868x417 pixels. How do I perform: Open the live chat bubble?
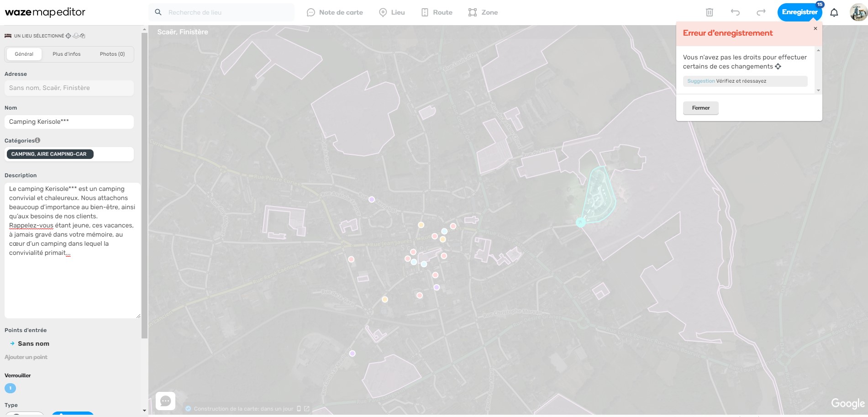[x=165, y=401]
